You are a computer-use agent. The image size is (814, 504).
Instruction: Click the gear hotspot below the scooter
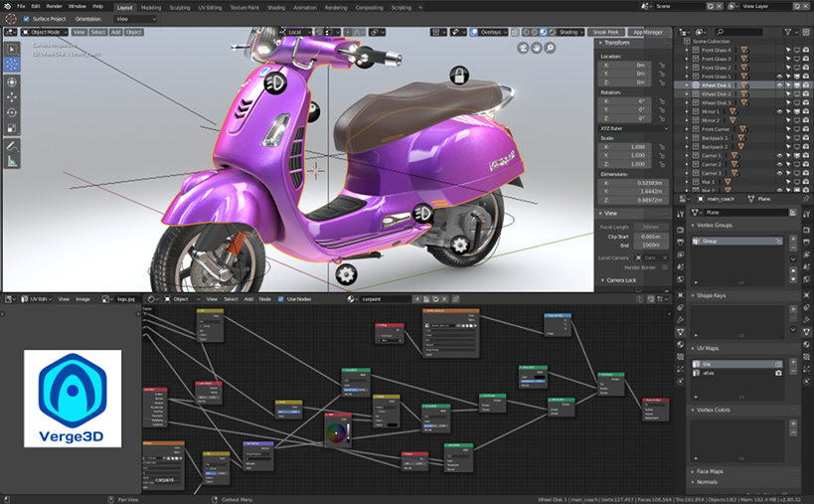tap(346, 274)
